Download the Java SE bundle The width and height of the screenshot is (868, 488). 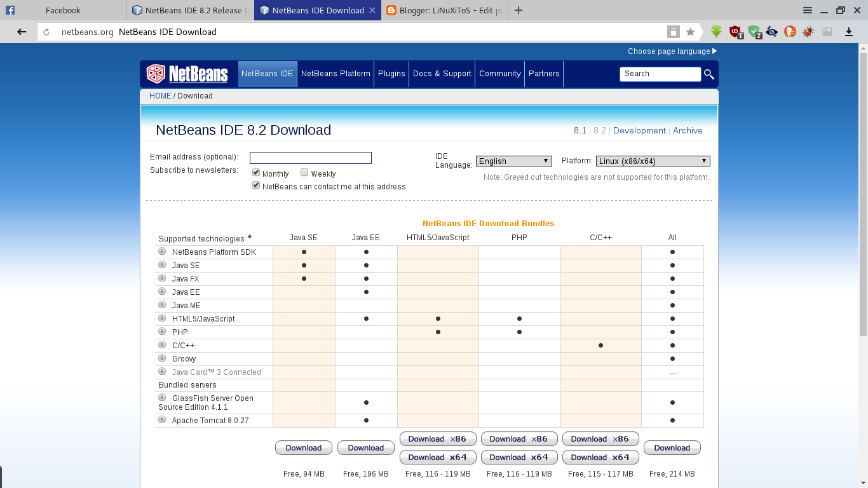pos(303,448)
